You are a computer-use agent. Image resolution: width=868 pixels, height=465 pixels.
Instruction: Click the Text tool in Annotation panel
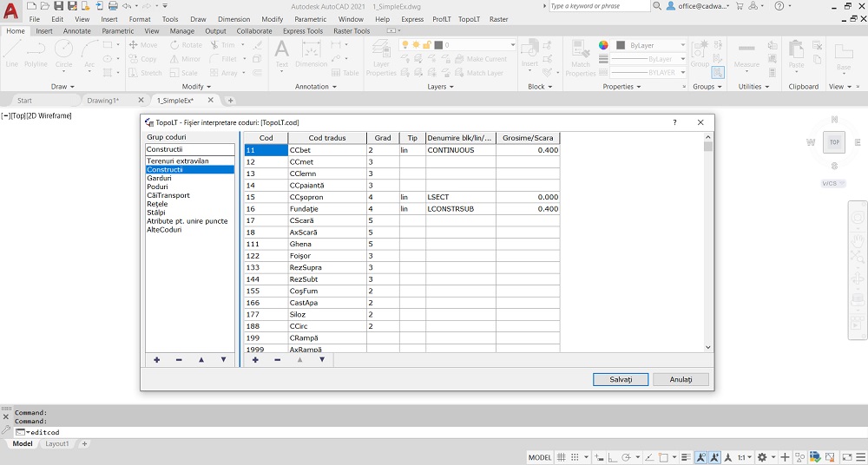(x=282, y=54)
